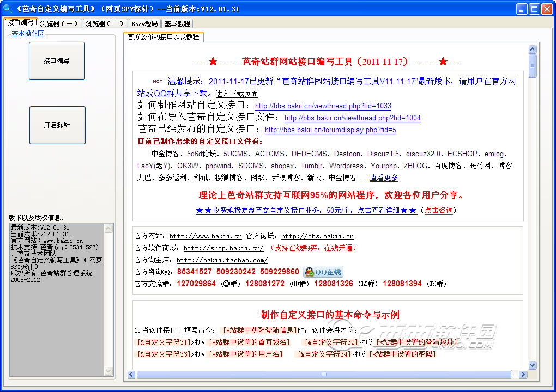Minimize the application window
The width and height of the screenshot is (556, 392).
(521, 9)
